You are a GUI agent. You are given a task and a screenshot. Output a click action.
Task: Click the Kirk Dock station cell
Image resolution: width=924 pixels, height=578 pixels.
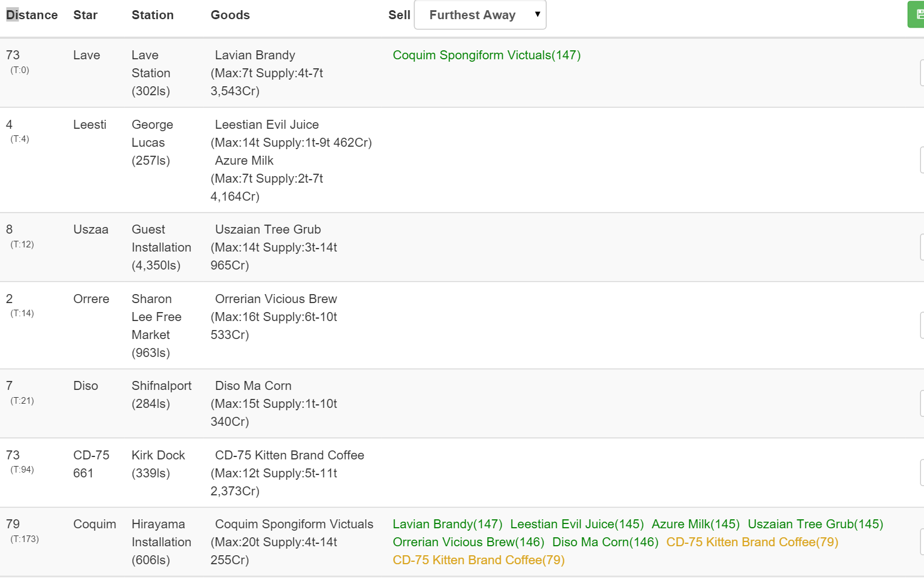click(158, 464)
